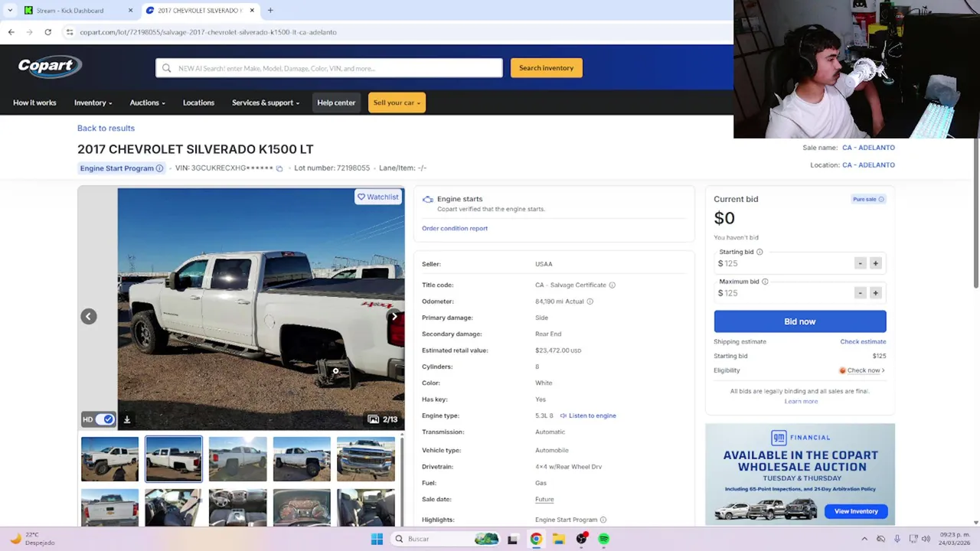Click the odometer info icon
The image size is (980, 551).
coord(590,302)
